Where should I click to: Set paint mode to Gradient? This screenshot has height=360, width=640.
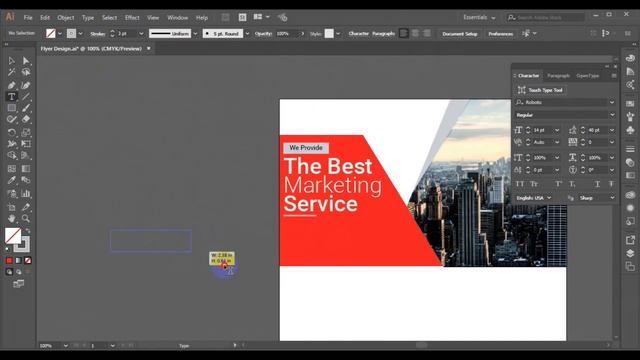pos(18,260)
